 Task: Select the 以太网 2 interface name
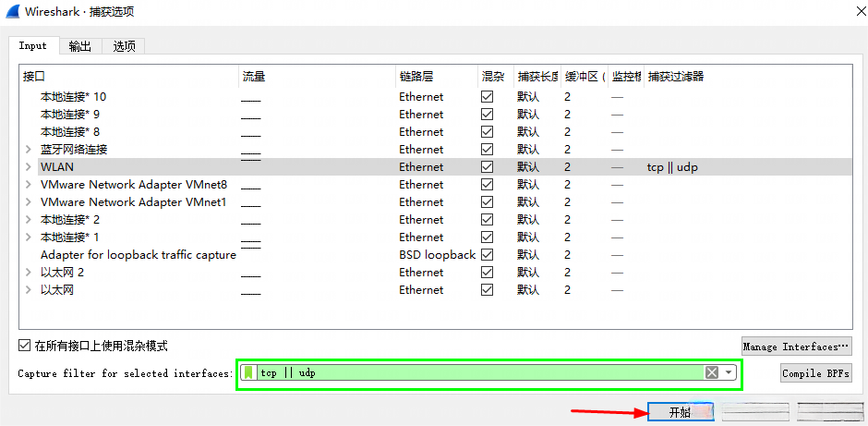[x=62, y=273]
